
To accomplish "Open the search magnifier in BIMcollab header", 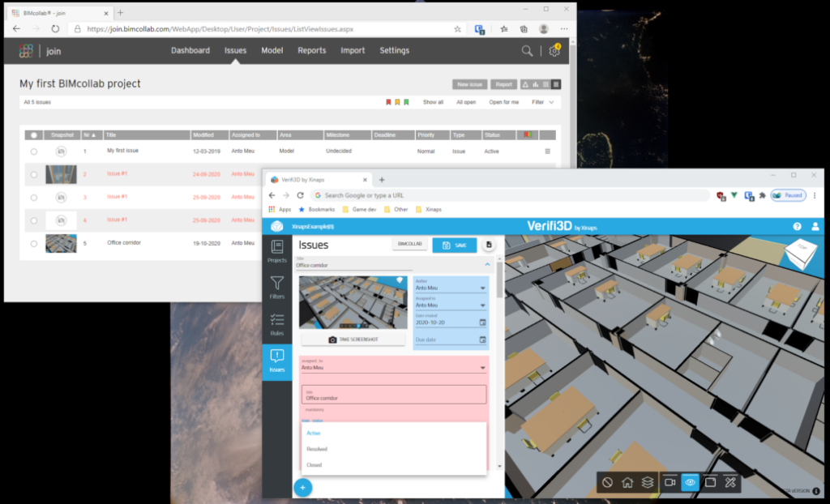I will (x=527, y=51).
